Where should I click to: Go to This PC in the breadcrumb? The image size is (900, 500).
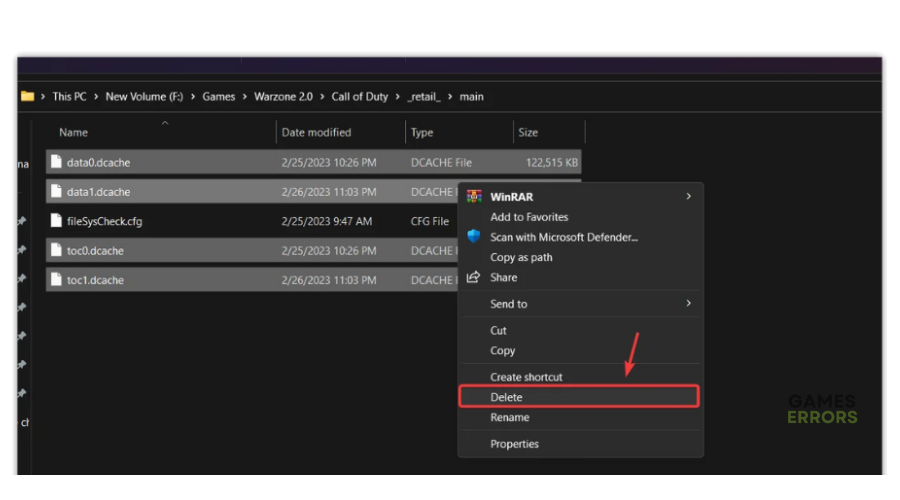pos(69,96)
